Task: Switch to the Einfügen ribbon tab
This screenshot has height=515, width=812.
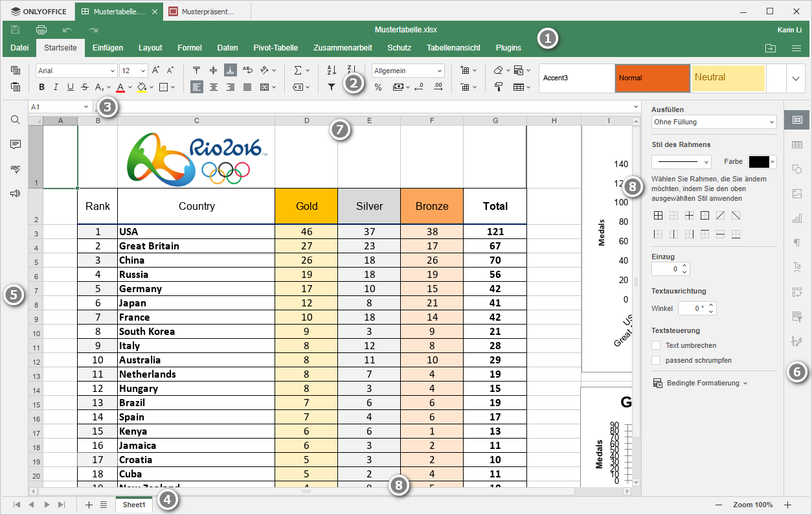Action: (x=107, y=47)
